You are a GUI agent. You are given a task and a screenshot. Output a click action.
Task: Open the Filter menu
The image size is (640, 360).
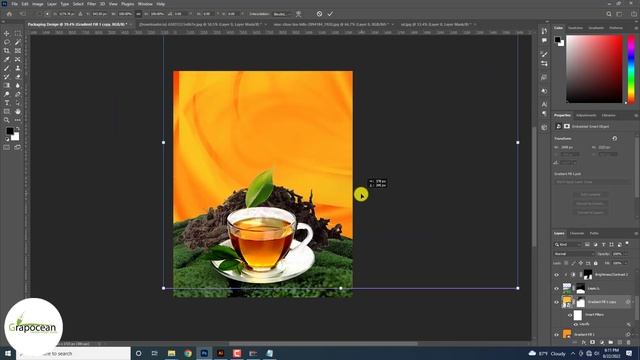pos(91,4)
